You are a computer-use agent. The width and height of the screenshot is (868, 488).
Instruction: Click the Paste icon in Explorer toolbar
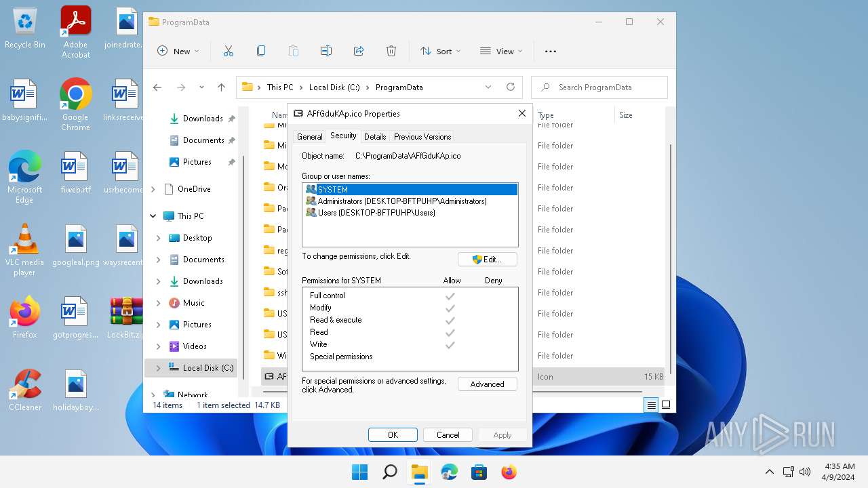(x=294, y=51)
